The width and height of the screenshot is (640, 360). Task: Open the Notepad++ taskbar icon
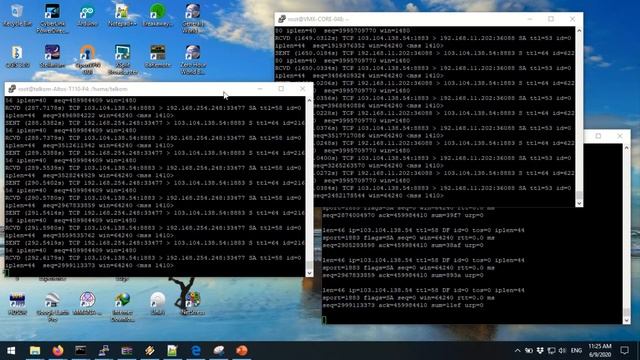coord(172,351)
